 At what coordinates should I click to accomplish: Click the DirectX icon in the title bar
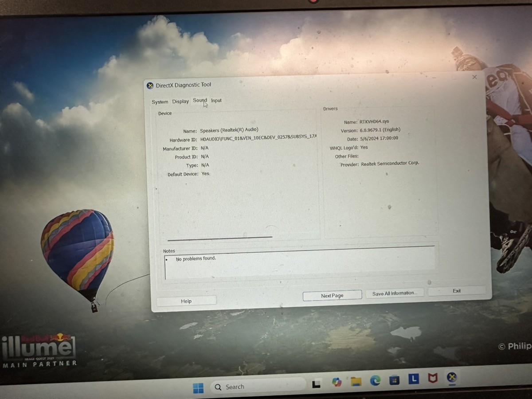[150, 86]
